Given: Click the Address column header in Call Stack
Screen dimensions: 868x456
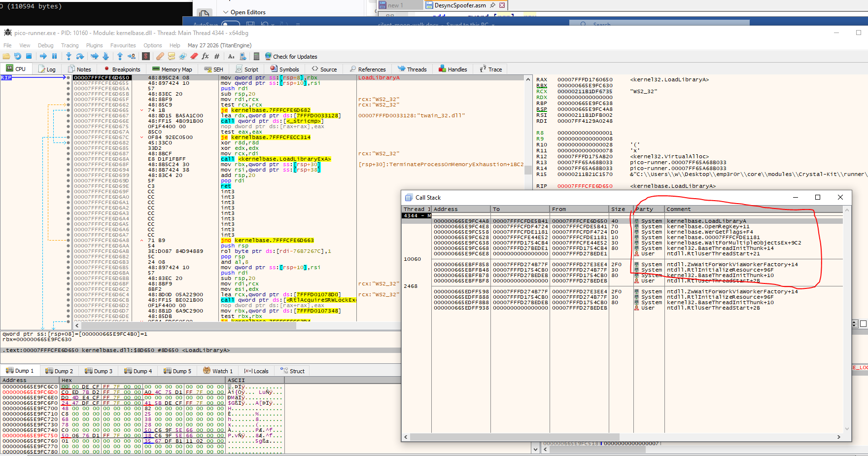Looking at the screenshot, I should click(x=461, y=210).
